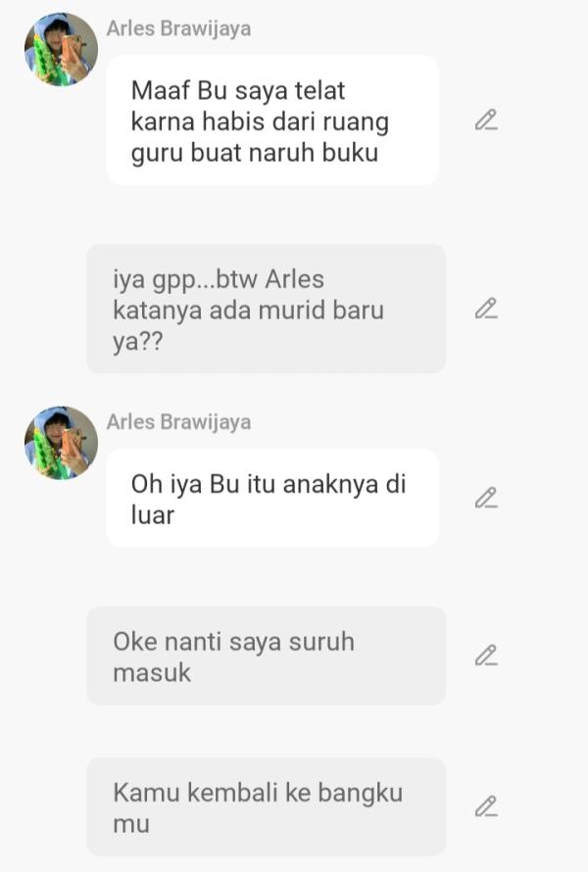Tap the second Arles Brawijaya sender name
Screen dimensions: 588x872
coord(178,421)
